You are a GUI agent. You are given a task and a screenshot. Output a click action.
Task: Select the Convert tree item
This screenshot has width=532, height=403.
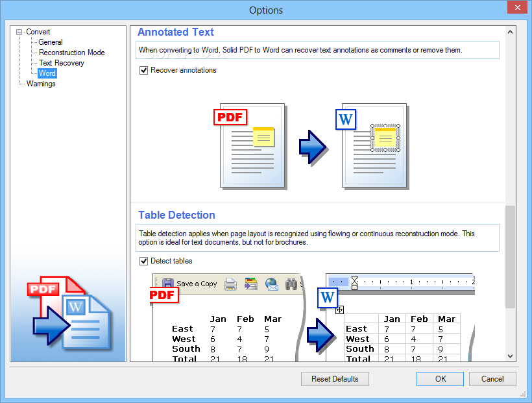pos(38,32)
